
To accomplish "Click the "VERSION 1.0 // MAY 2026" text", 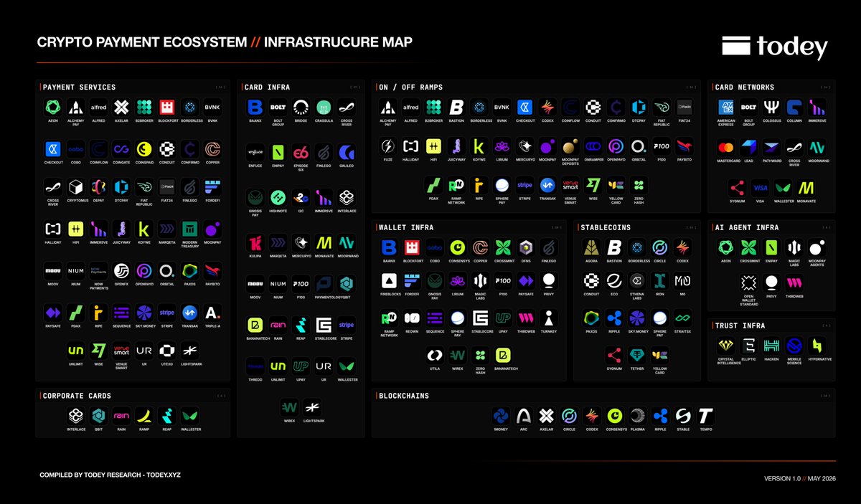I will (800, 478).
